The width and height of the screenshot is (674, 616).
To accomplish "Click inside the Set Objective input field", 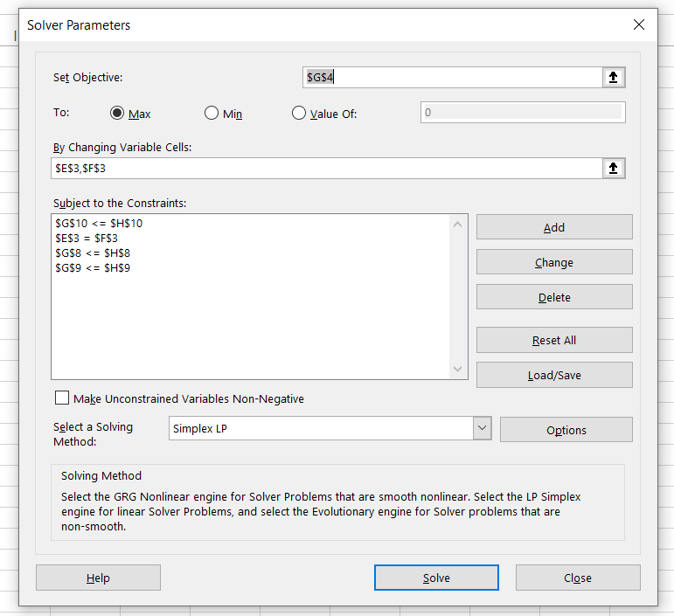I will pyautogui.click(x=450, y=78).
